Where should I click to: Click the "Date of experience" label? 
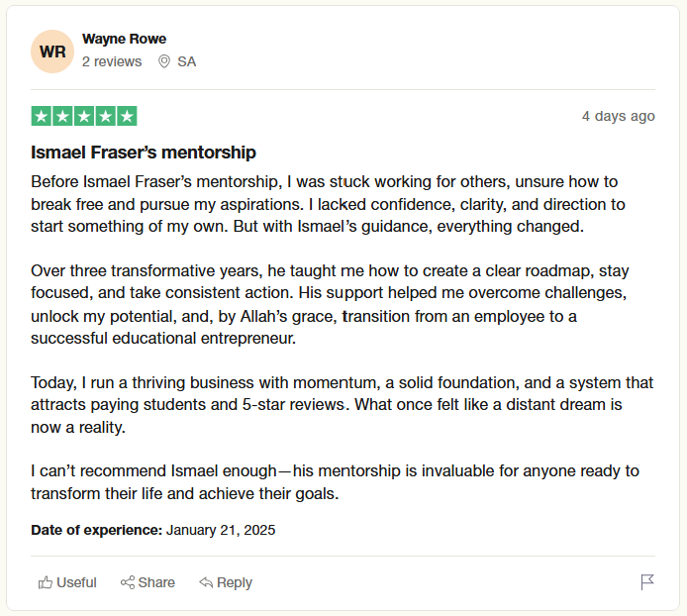coord(96,530)
